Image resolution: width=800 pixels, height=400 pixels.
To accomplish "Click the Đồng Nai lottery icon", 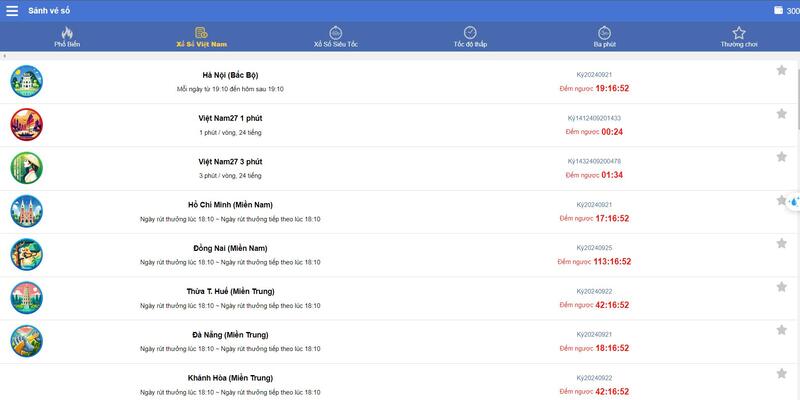I will tap(26, 254).
